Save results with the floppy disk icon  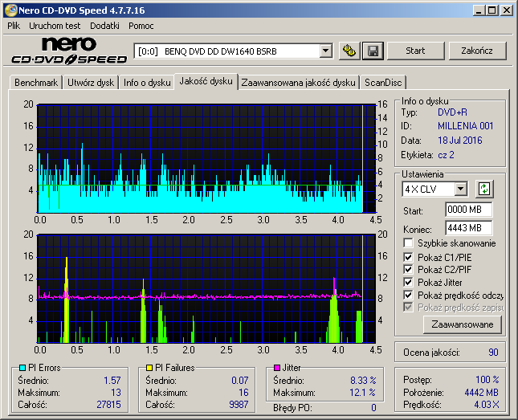373,51
